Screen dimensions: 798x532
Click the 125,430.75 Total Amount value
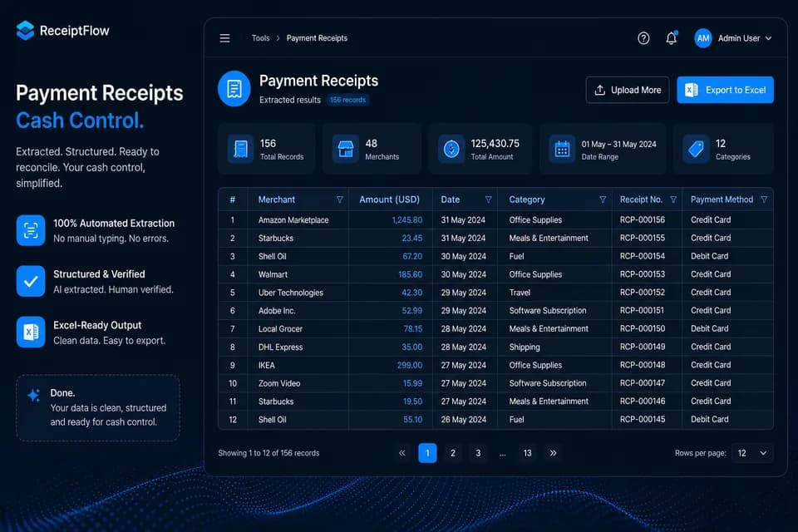(495, 144)
